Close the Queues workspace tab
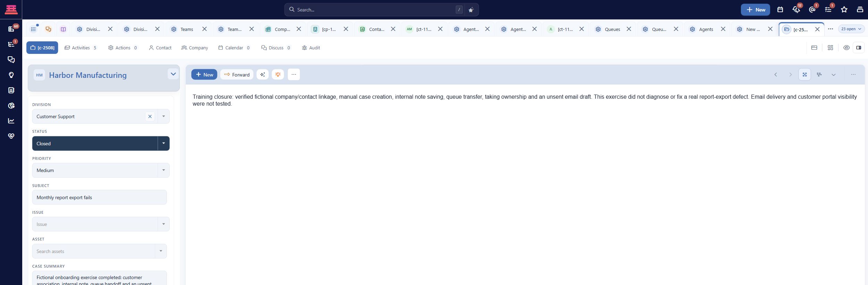Image resolution: width=868 pixels, height=285 pixels. [x=629, y=29]
